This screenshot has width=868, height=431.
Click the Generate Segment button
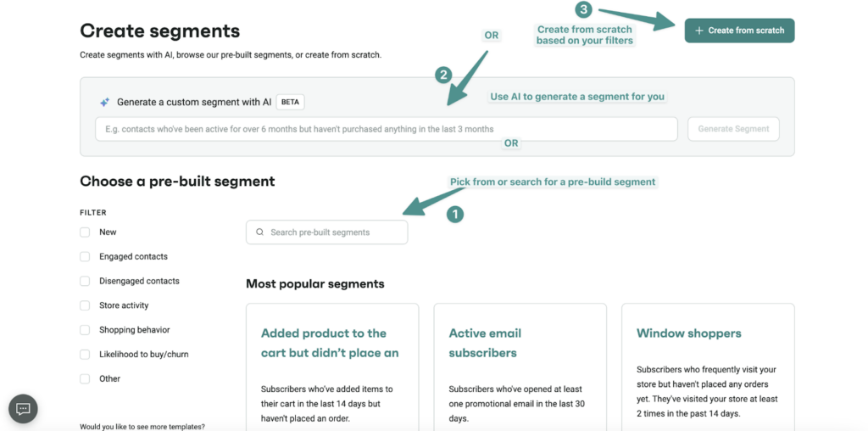click(x=733, y=129)
